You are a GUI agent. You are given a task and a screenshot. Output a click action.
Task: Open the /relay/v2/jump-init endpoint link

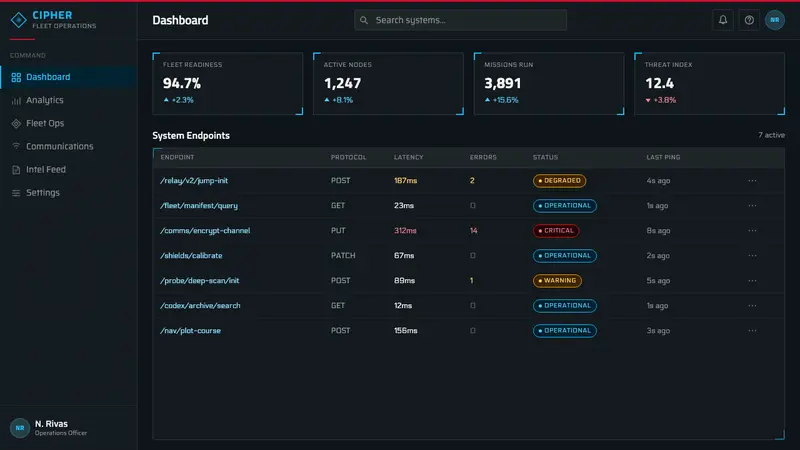(x=194, y=181)
